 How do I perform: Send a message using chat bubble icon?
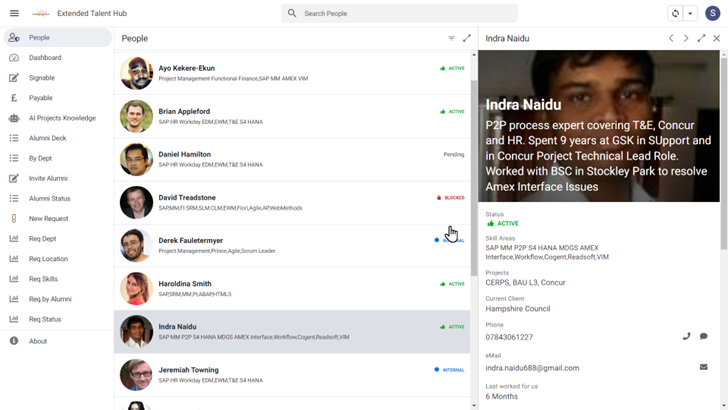tap(703, 337)
